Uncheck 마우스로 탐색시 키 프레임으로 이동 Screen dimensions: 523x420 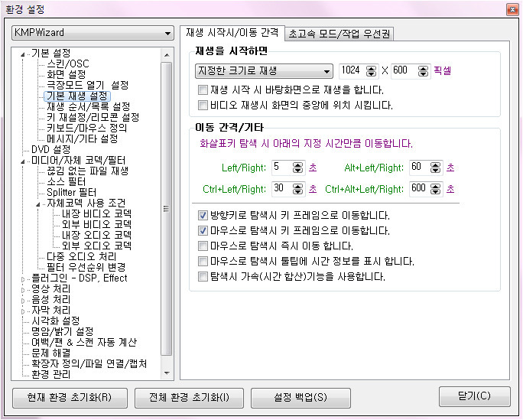[203, 230]
